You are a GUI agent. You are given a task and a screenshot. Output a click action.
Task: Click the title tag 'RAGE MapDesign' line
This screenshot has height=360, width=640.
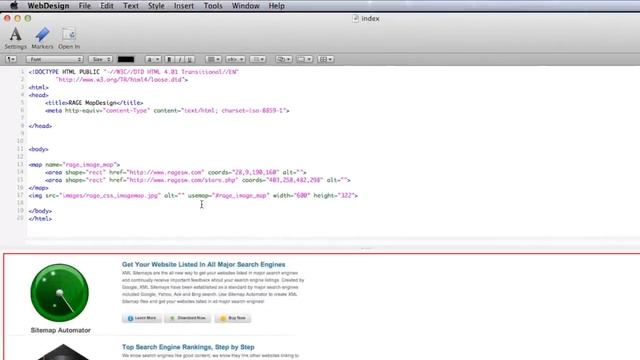point(94,103)
